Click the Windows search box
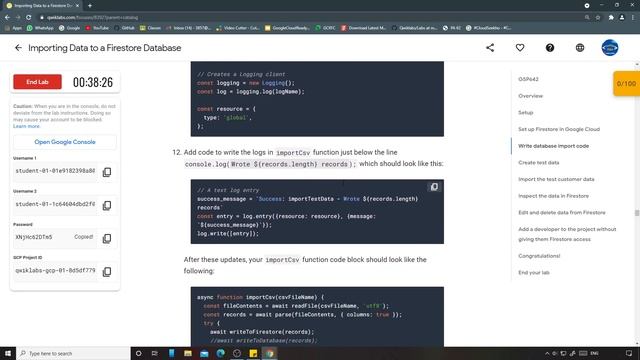The image size is (640, 360). point(73,353)
